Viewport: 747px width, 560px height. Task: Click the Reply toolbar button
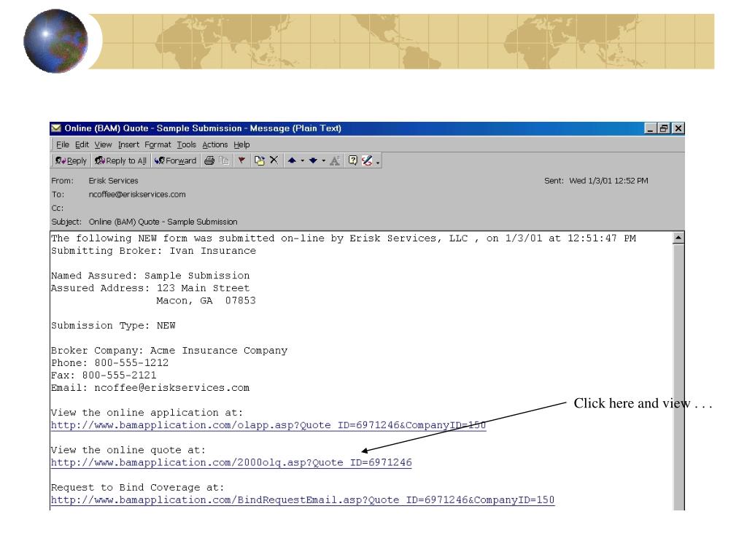71,161
